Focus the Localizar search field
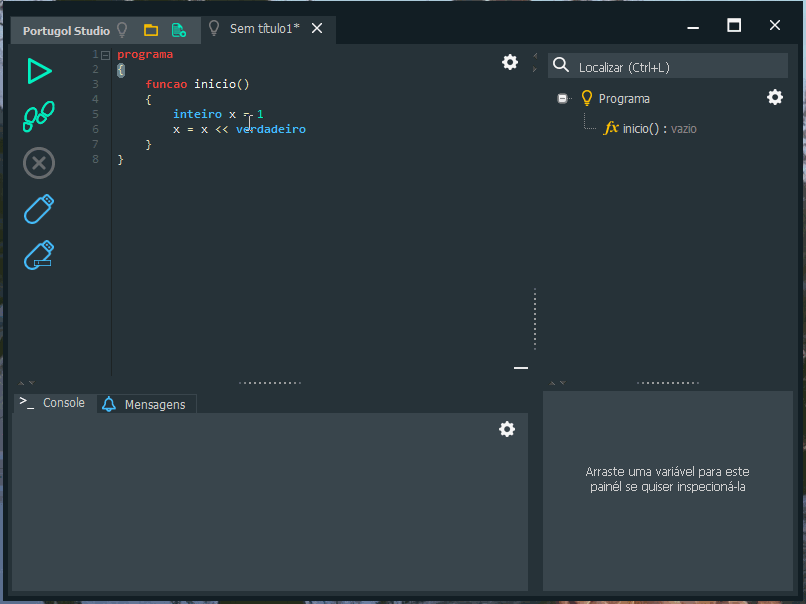This screenshot has width=806, height=604. [668, 67]
